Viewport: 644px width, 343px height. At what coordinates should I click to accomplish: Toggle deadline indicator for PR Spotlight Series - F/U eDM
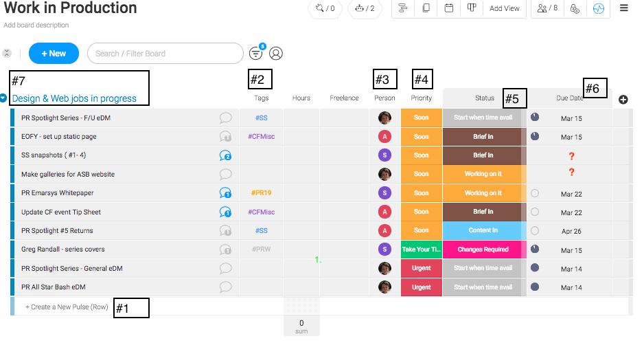tap(535, 117)
